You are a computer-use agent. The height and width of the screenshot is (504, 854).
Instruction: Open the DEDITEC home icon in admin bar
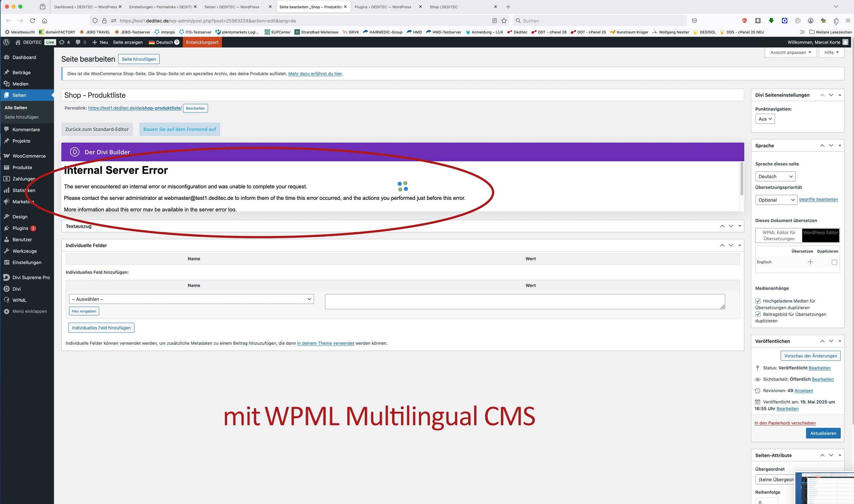(x=18, y=42)
